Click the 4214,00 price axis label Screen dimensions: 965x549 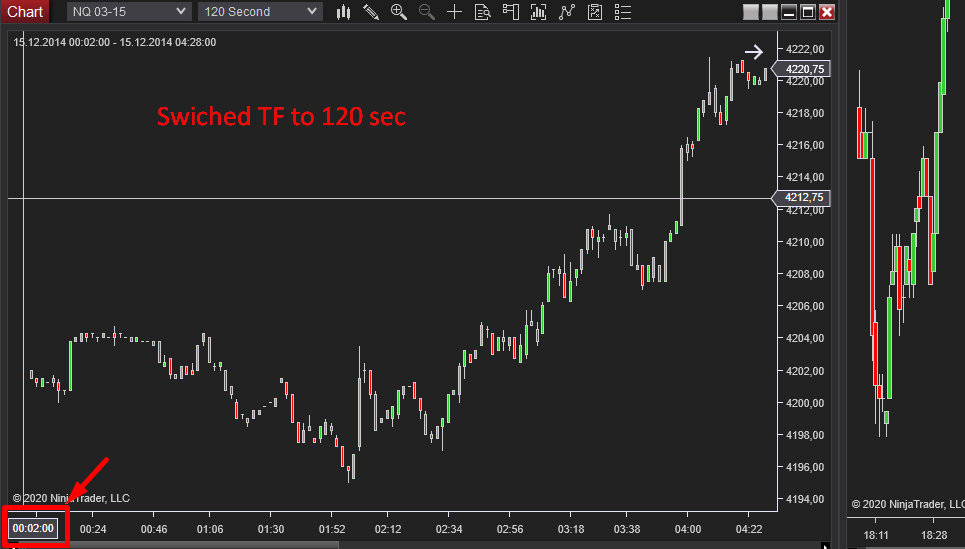[805, 177]
